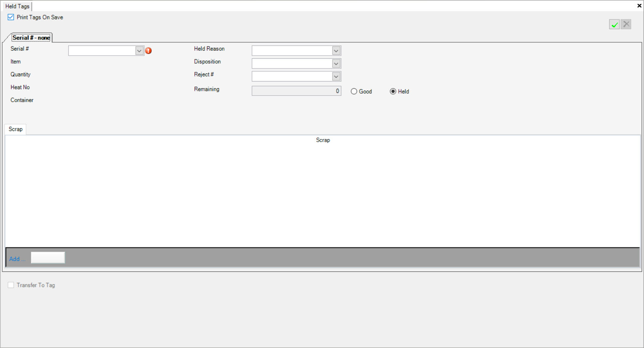The height and width of the screenshot is (348, 644).
Task: Open the Scrap tab
Action: pyautogui.click(x=16, y=129)
